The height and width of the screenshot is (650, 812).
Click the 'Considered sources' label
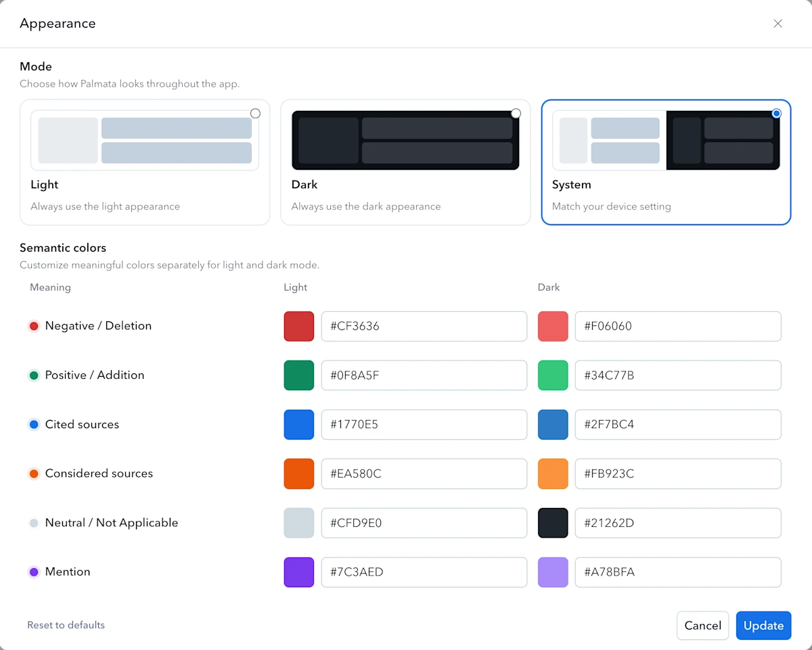coord(99,473)
